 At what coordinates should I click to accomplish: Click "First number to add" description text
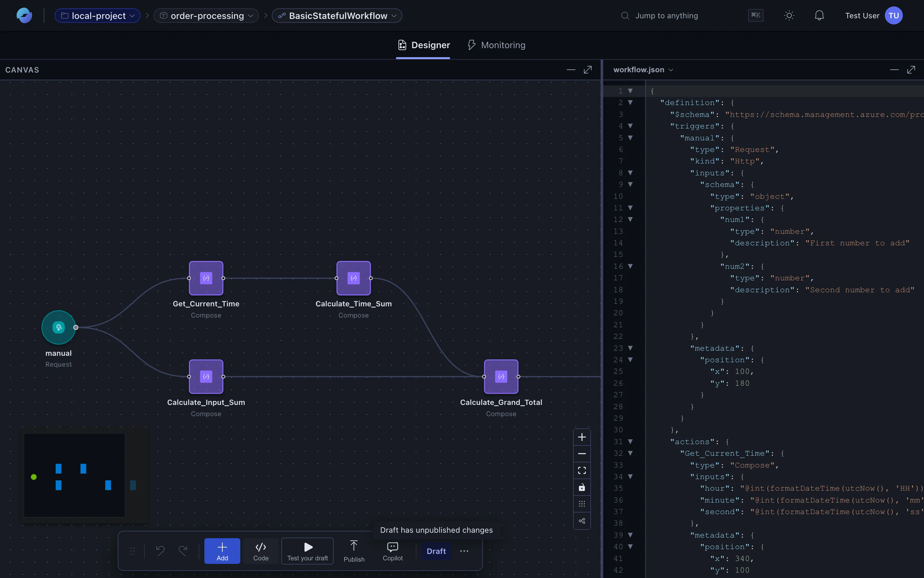tap(857, 243)
